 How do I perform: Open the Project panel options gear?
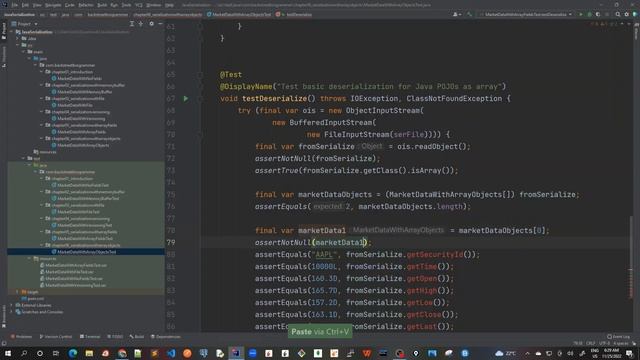pyautogui.click(x=151, y=24)
